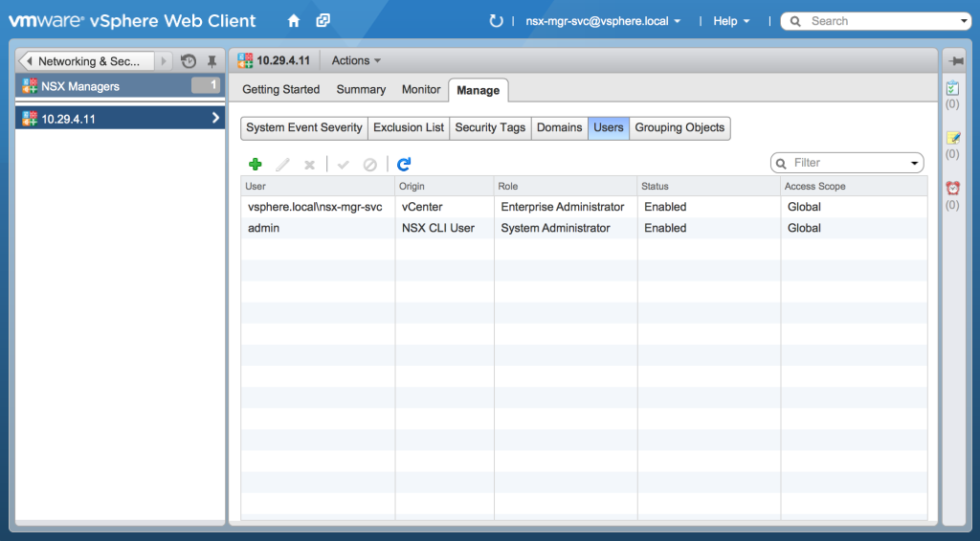Select the Manage tab
The image size is (980, 541).
479,90
